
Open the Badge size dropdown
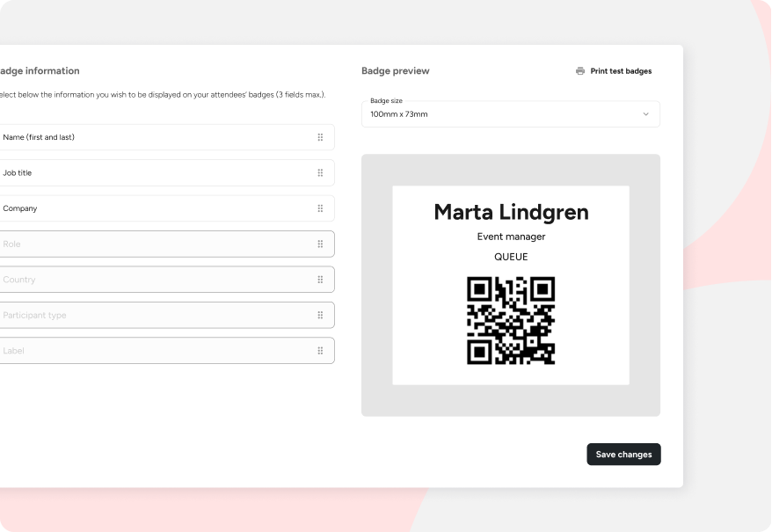(511, 114)
